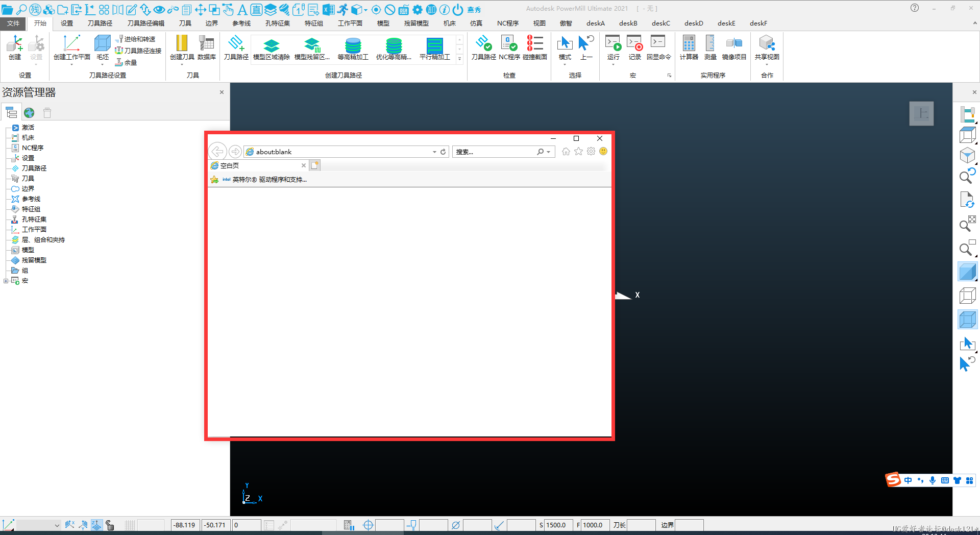980x535 pixels.
Task: Click Internet Explorer home icon
Action: point(566,152)
